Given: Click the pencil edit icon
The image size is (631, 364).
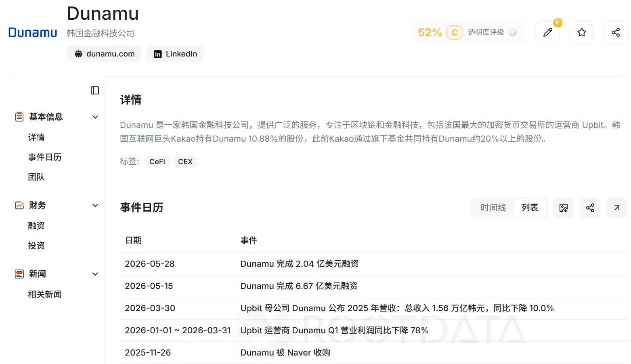Looking at the screenshot, I should (547, 32).
